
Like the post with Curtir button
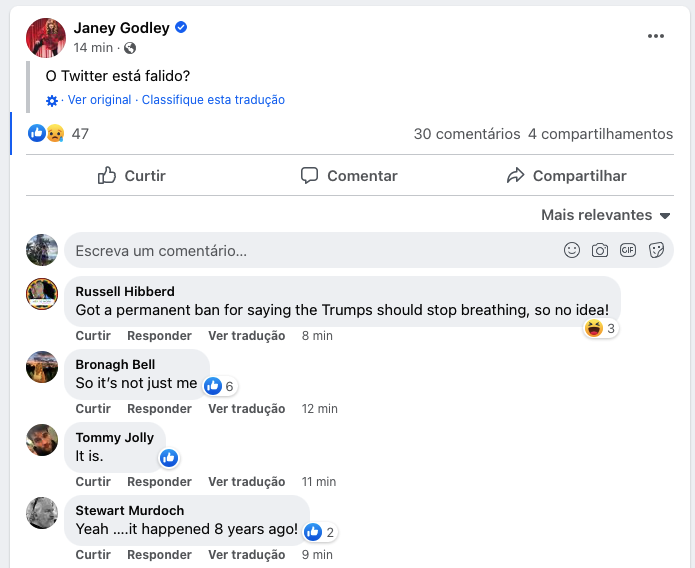pyautogui.click(x=132, y=176)
